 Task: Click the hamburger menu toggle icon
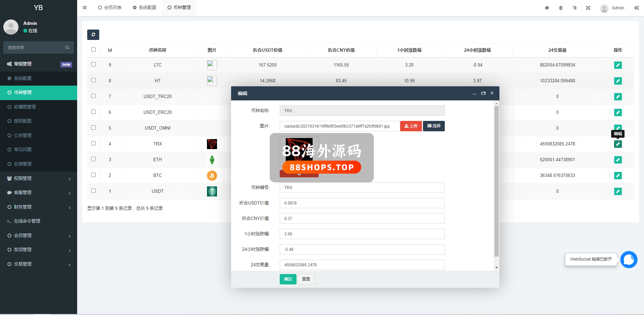85,7
